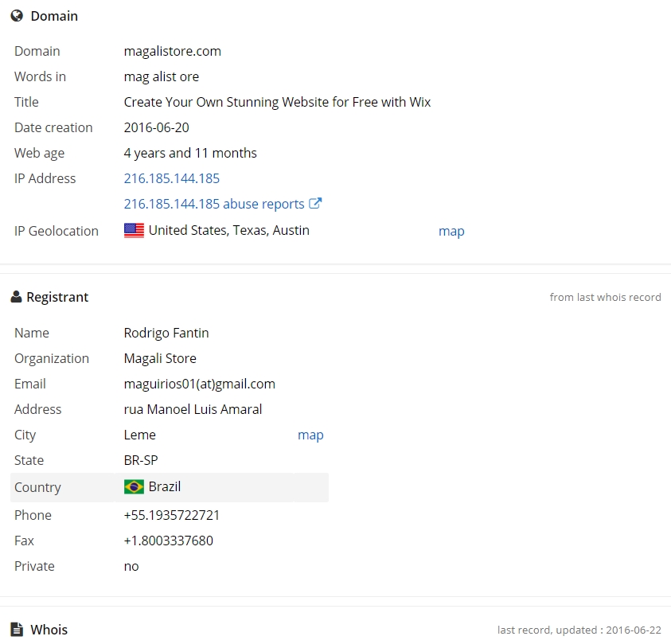Click the registrant email maguirios01(at)gmail.com
The image size is (671, 644).
pos(200,384)
